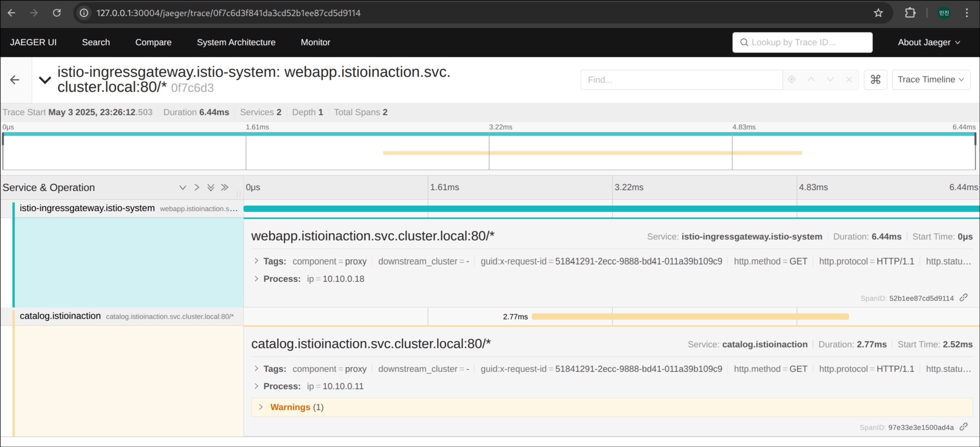The height and width of the screenshot is (447, 980).
Task: Copy deep link for SpanID 52b1ee87cd5d9114
Action: (x=964, y=297)
